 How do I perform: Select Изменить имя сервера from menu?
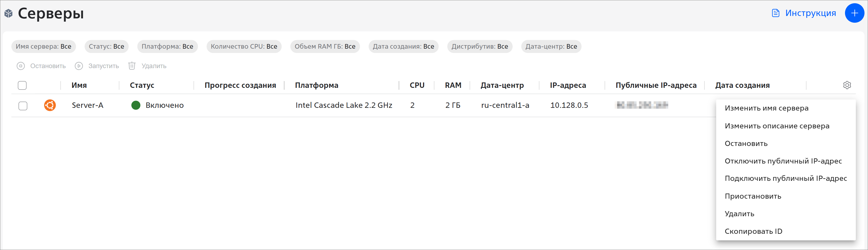tap(766, 108)
